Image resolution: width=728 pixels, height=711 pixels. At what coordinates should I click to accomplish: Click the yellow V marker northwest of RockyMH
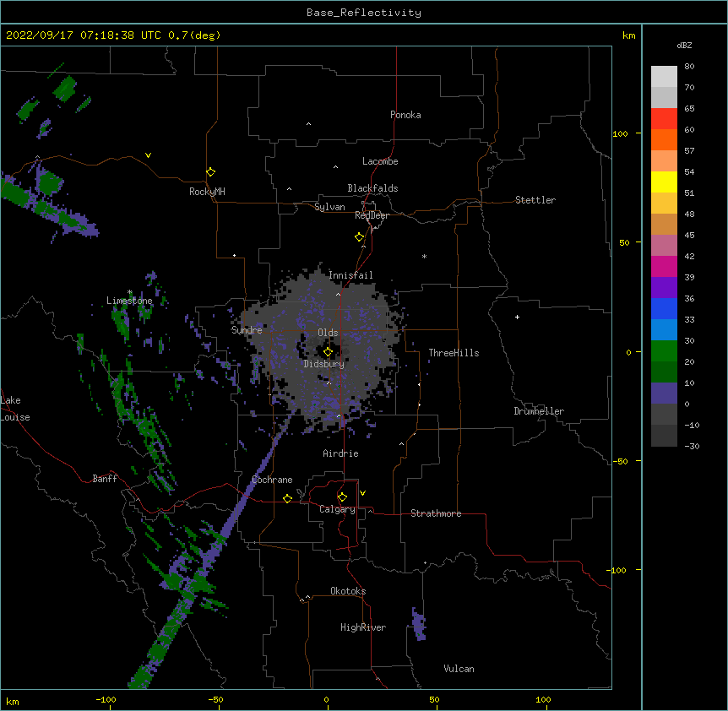pyautogui.click(x=148, y=155)
